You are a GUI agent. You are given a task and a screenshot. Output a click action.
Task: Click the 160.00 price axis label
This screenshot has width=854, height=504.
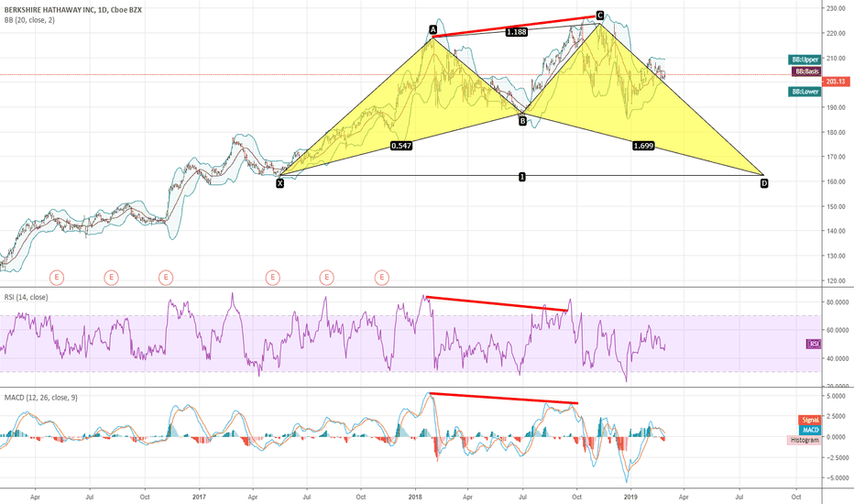pyautogui.click(x=836, y=182)
